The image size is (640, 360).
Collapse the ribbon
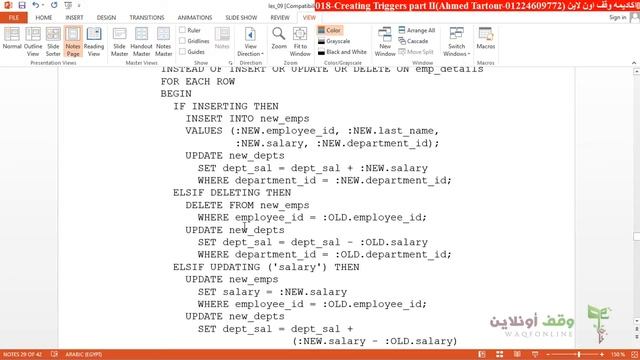pyautogui.click(x=634, y=63)
